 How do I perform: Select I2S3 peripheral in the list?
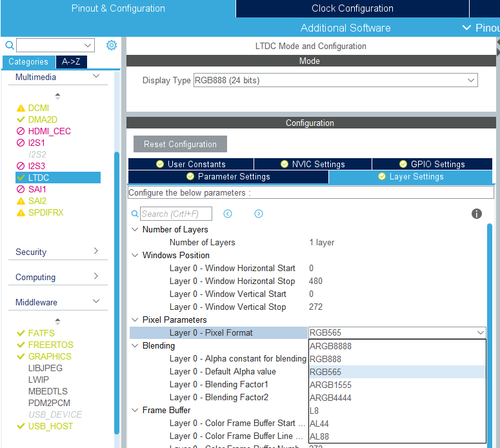click(x=36, y=166)
